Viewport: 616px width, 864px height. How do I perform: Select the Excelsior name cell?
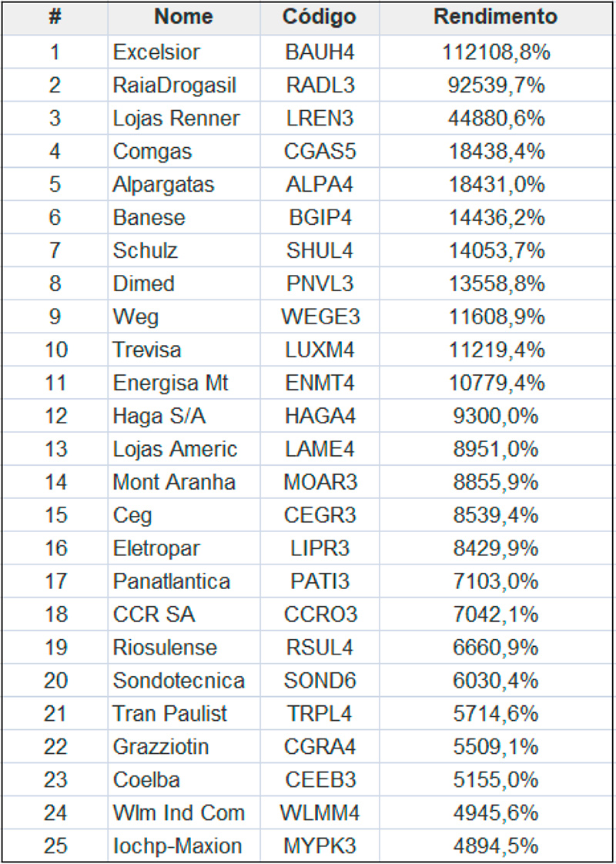click(156, 52)
